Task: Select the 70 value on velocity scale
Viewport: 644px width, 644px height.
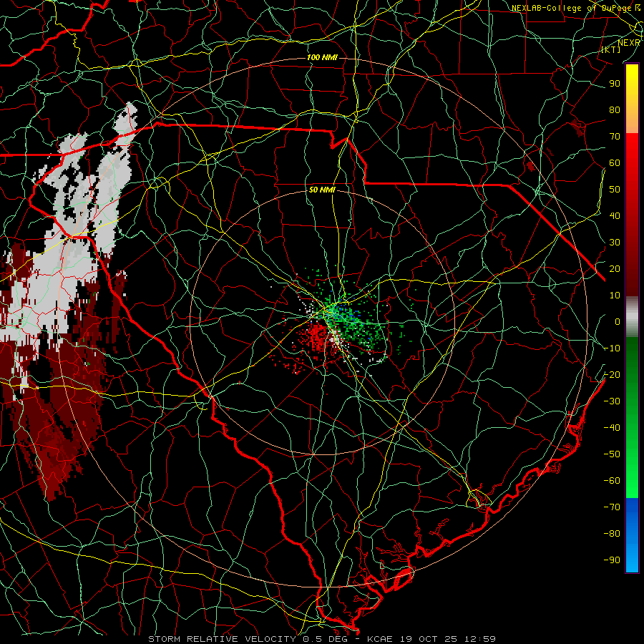Action: click(x=615, y=137)
